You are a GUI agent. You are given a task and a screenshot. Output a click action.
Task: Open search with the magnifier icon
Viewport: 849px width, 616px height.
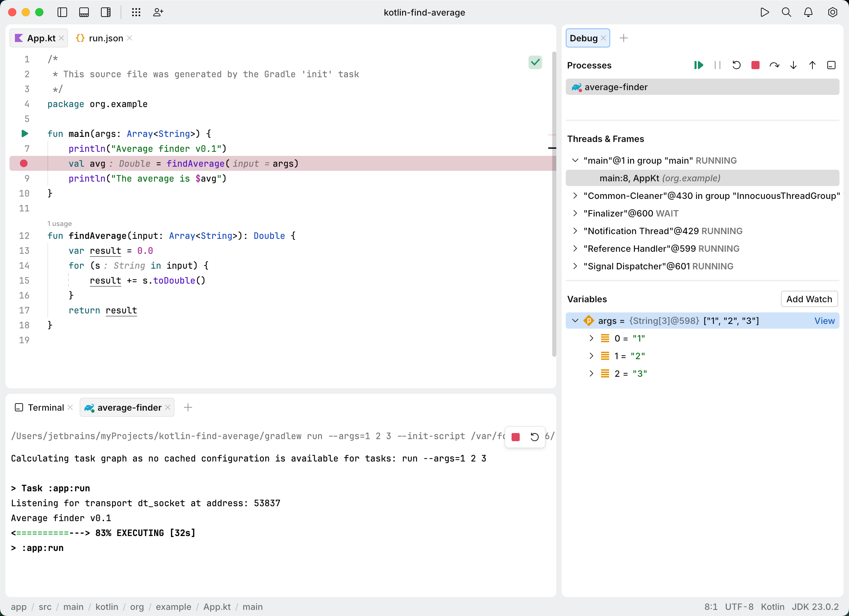point(786,12)
